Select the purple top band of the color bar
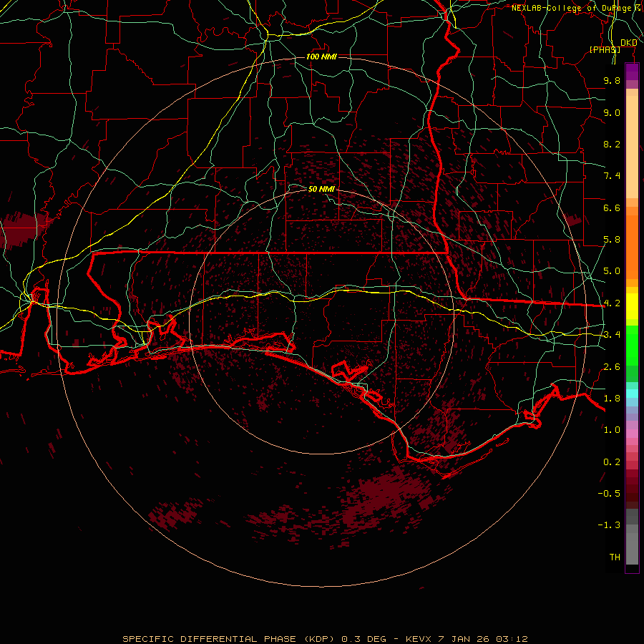Screen dimensions: 644x644 [x=632, y=72]
